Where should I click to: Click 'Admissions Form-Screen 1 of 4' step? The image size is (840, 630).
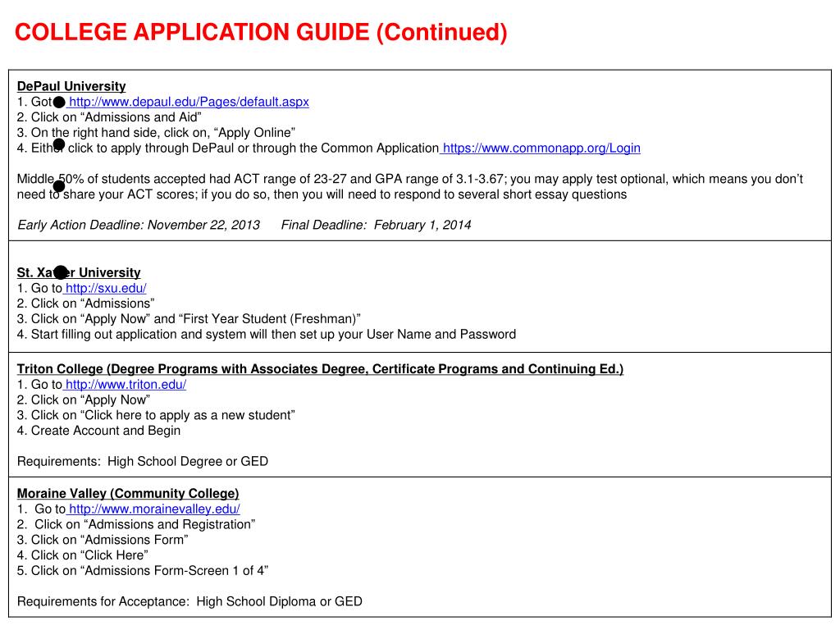click(143, 571)
